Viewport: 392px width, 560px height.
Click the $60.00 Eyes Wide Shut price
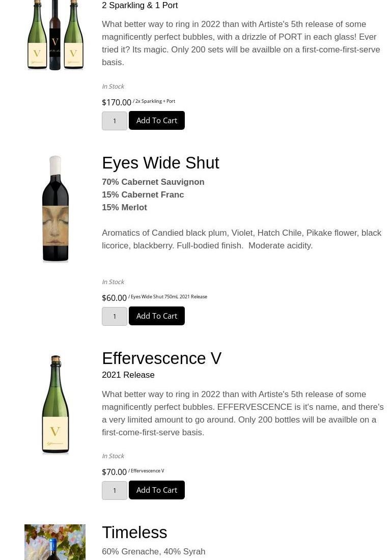coord(114,298)
